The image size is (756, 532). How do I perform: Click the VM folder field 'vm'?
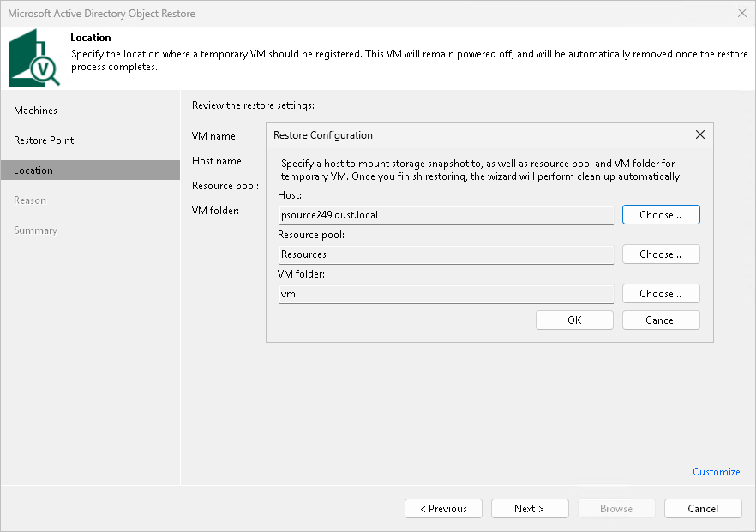(x=447, y=294)
